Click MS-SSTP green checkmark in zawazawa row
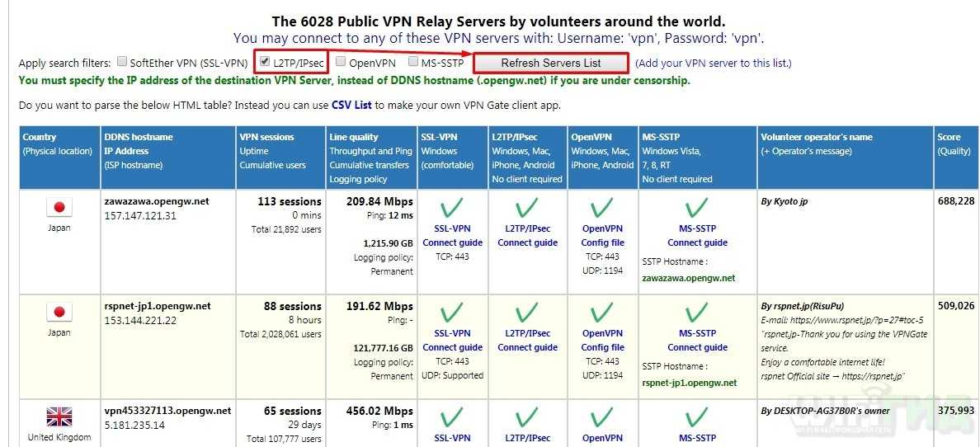Viewport: 980px width, 447px height. click(697, 208)
